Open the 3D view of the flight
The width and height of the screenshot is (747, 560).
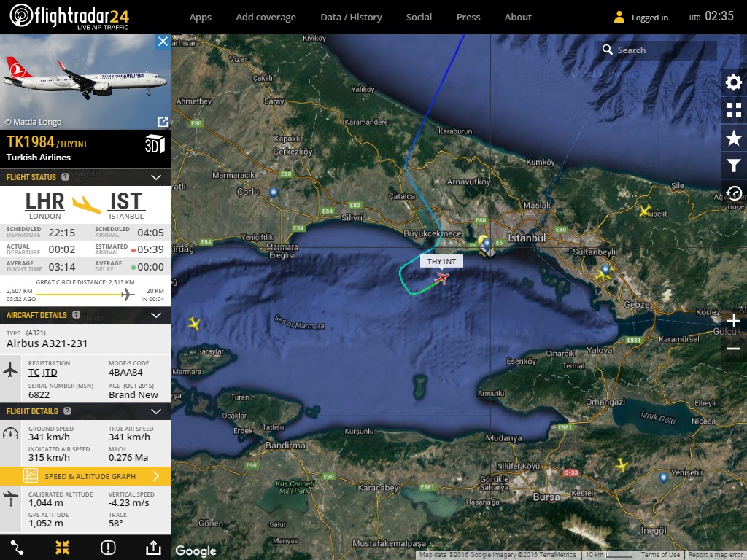coord(155,144)
